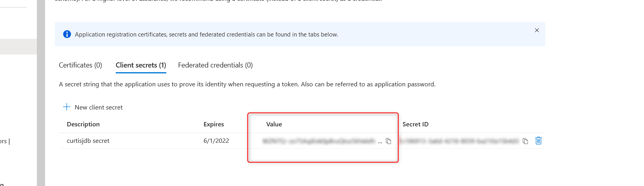Screen dimensions: 644x186
Task: Click the vertical scrollbar beside the sidebar
Action: pyautogui.click(x=41, y=93)
